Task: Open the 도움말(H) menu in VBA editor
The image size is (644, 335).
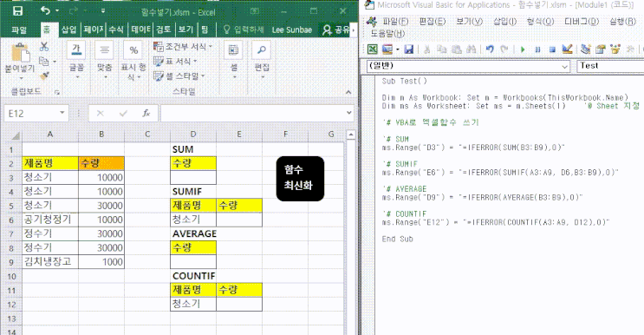Action: click(387, 34)
